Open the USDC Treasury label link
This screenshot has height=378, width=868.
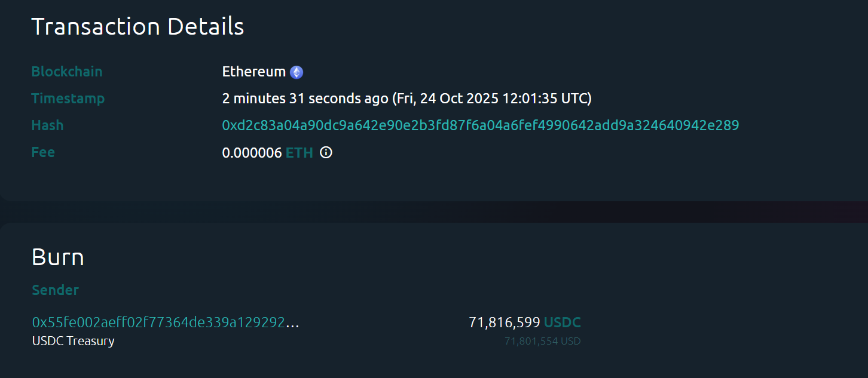(72, 341)
